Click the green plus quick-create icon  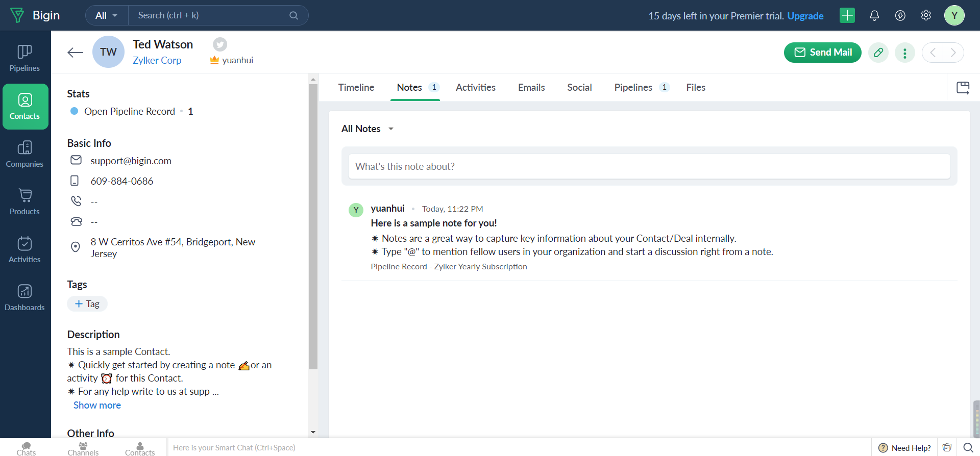pyautogui.click(x=847, y=16)
